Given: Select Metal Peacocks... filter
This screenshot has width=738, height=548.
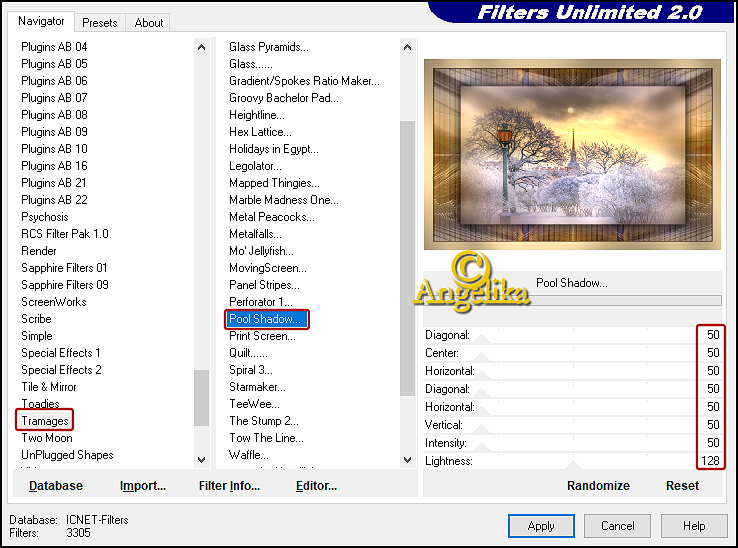Looking at the screenshot, I should click(x=272, y=217).
